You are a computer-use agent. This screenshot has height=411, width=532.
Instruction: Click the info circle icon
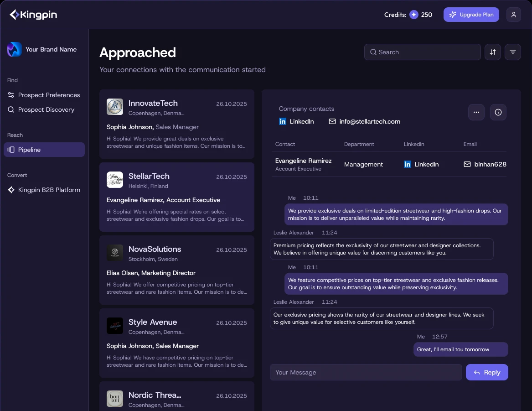click(498, 112)
